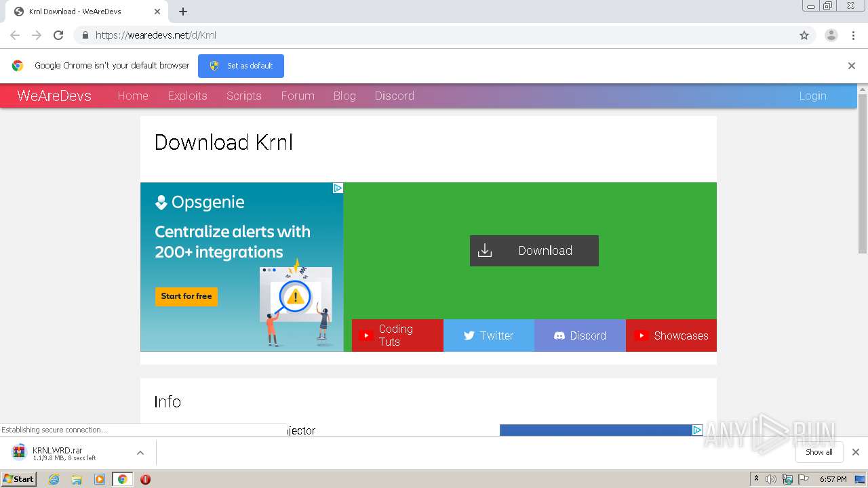Viewport: 868px width, 488px height.
Task: Open a new tab with plus button
Action: (x=183, y=12)
